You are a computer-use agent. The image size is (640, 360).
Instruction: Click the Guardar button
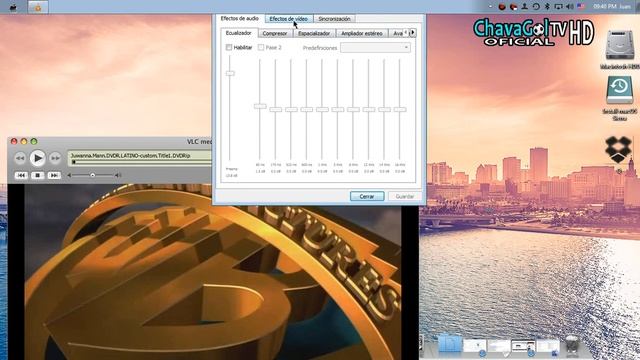pyautogui.click(x=404, y=196)
